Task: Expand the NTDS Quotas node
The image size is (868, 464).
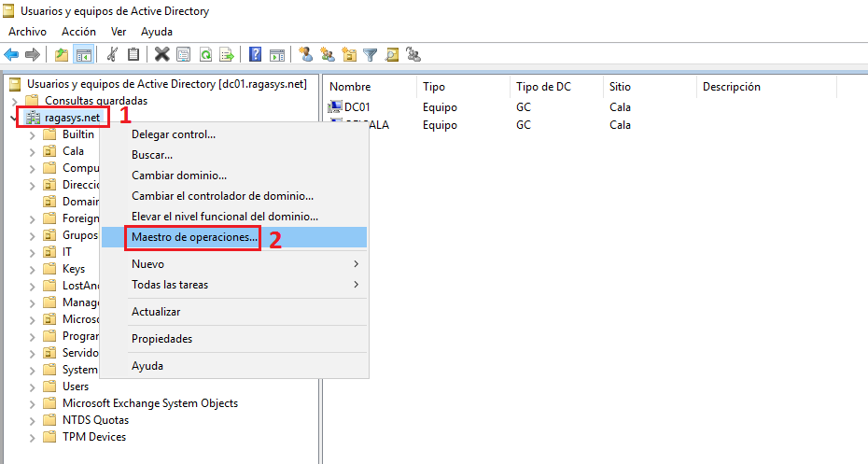Action: pos(32,421)
